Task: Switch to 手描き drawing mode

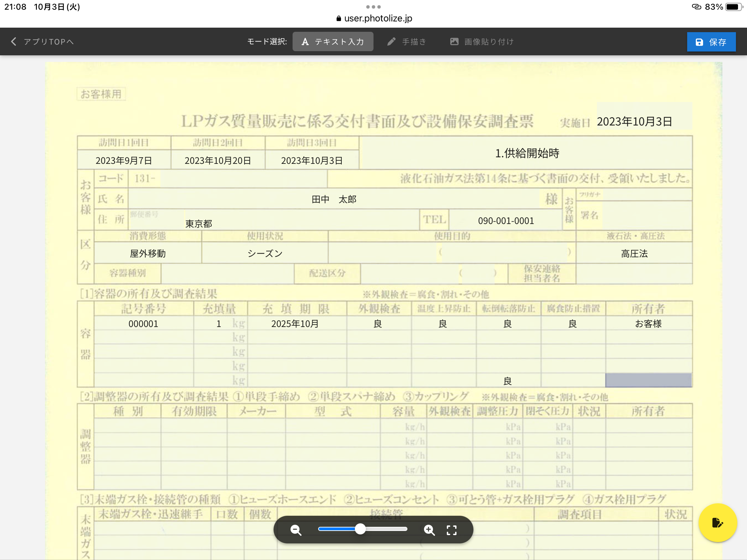Action: coord(407,41)
